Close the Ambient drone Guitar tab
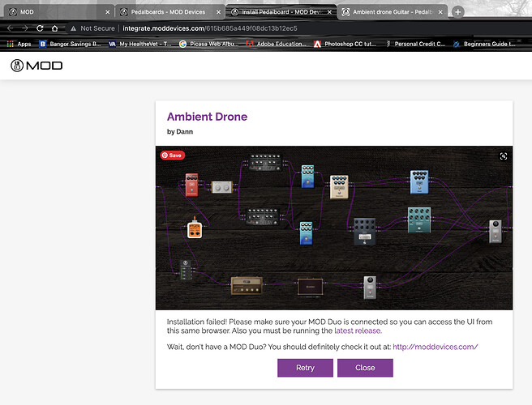This screenshot has height=405, width=532. click(x=440, y=12)
